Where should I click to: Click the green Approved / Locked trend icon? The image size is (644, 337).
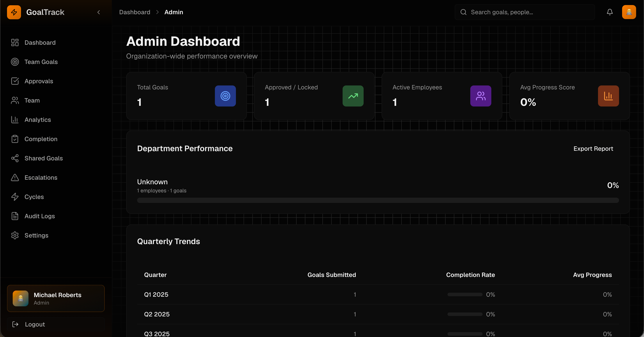point(353,96)
